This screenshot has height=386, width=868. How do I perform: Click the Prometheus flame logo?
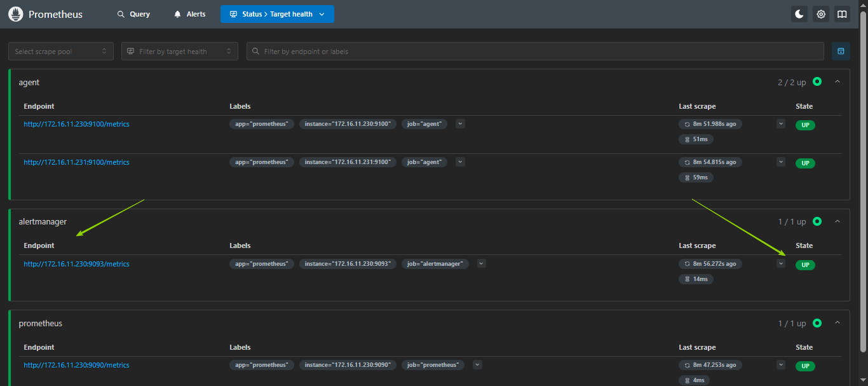pyautogui.click(x=15, y=14)
